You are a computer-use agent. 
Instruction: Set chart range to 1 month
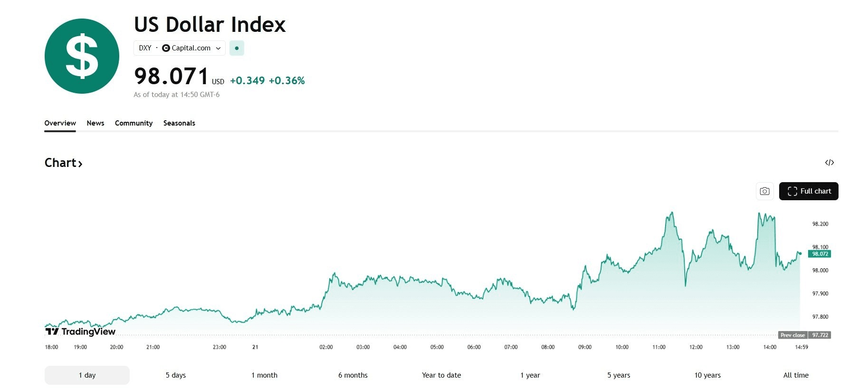click(264, 375)
